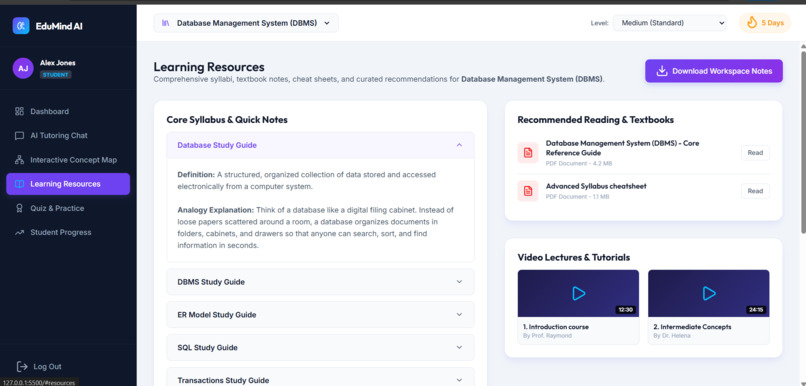Click the Log Out button
The image size is (806, 386).
[39, 366]
